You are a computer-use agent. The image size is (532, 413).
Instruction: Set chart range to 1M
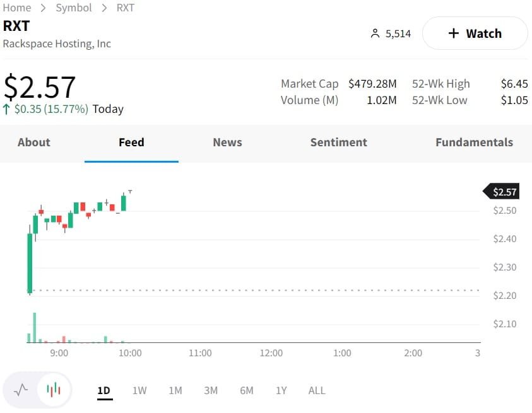click(175, 390)
